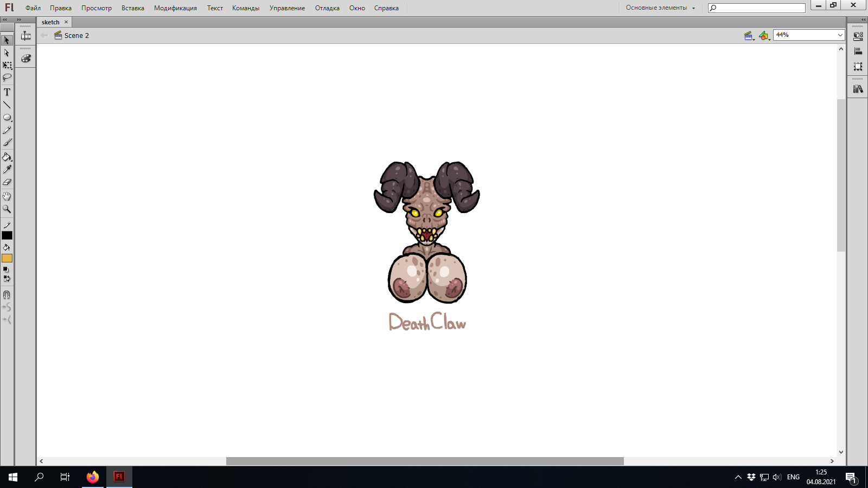Open the Transform panel icon
The width and height of the screenshot is (868, 488).
pos(858,67)
